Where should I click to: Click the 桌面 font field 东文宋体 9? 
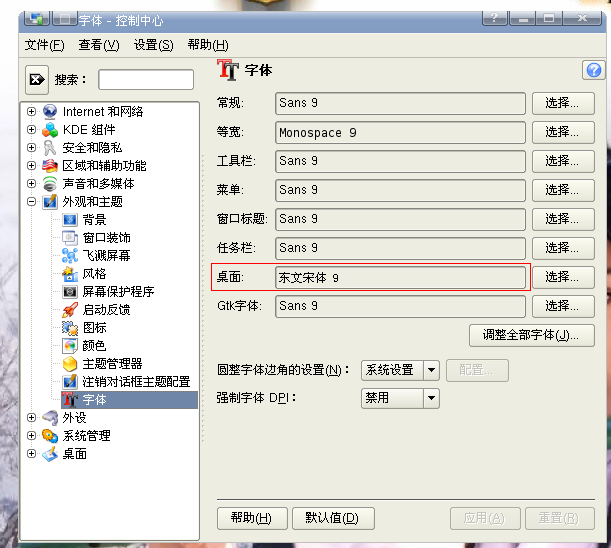[x=400, y=278]
